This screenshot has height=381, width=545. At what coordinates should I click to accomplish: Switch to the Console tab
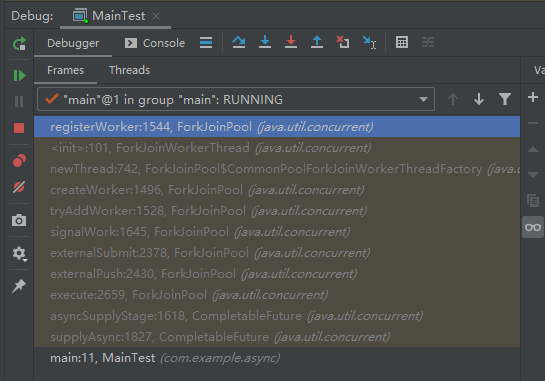[155, 43]
